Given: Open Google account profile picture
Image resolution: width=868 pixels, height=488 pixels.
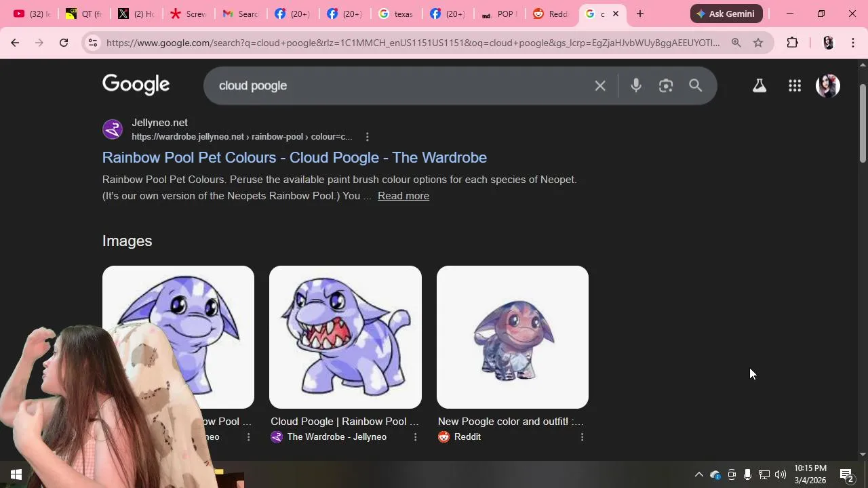Looking at the screenshot, I should (x=828, y=85).
